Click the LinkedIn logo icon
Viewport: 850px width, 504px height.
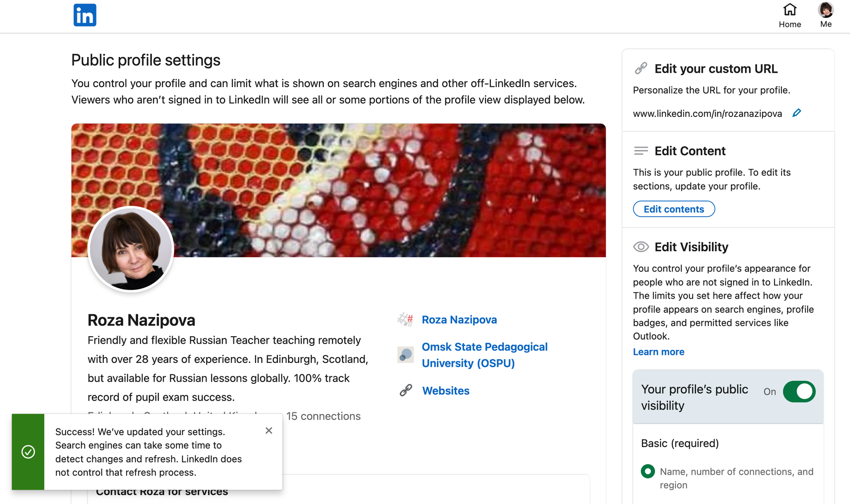(x=85, y=15)
